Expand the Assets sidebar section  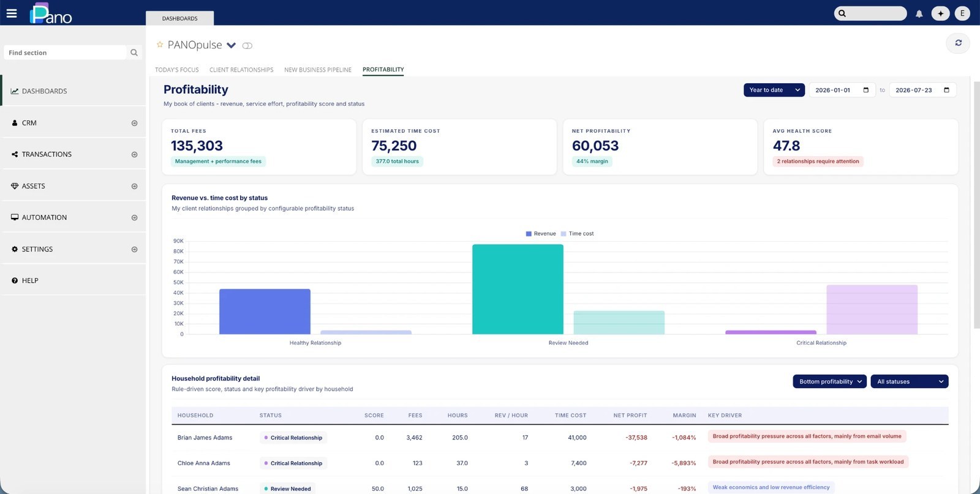tap(134, 186)
